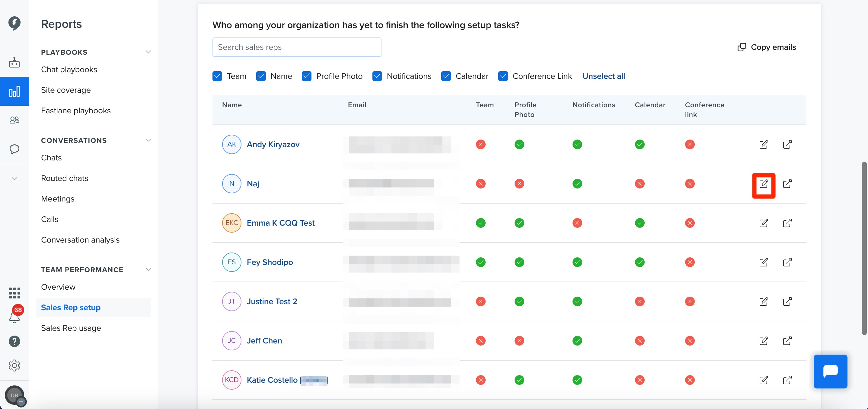Focus the Search sales reps field
868x409 pixels.
coord(296,47)
